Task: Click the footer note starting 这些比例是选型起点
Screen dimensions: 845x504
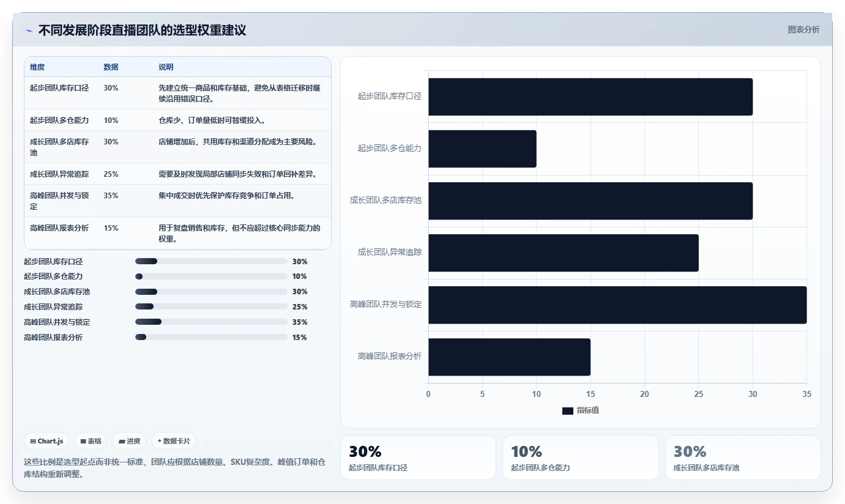Action: click(x=174, y=468)
